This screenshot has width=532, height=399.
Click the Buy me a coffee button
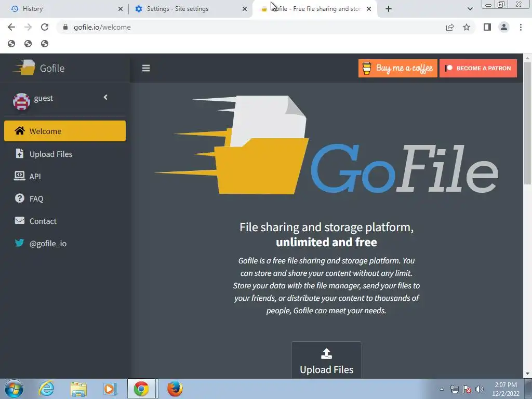397,68
